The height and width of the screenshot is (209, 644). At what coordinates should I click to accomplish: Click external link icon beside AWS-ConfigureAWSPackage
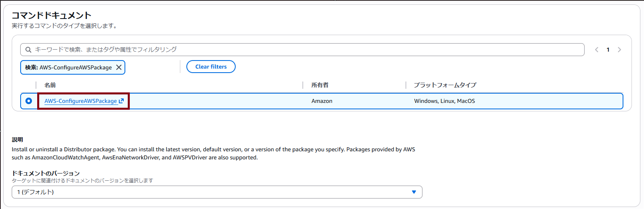[121, 101]
